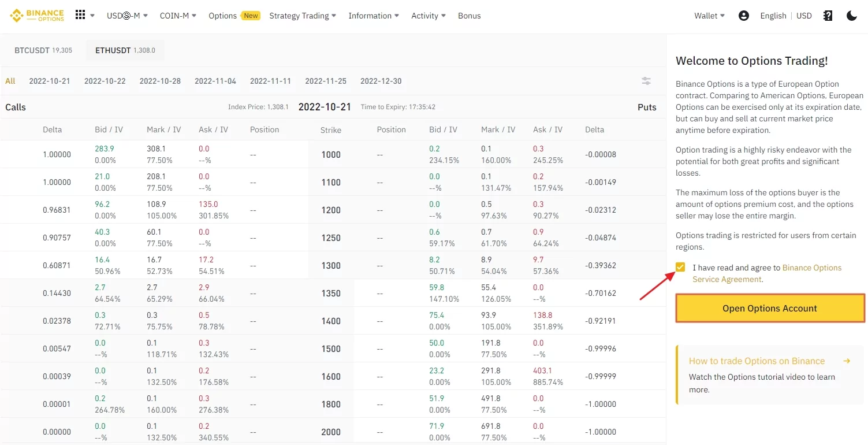Open the user profile account icon

click(744, 16)
